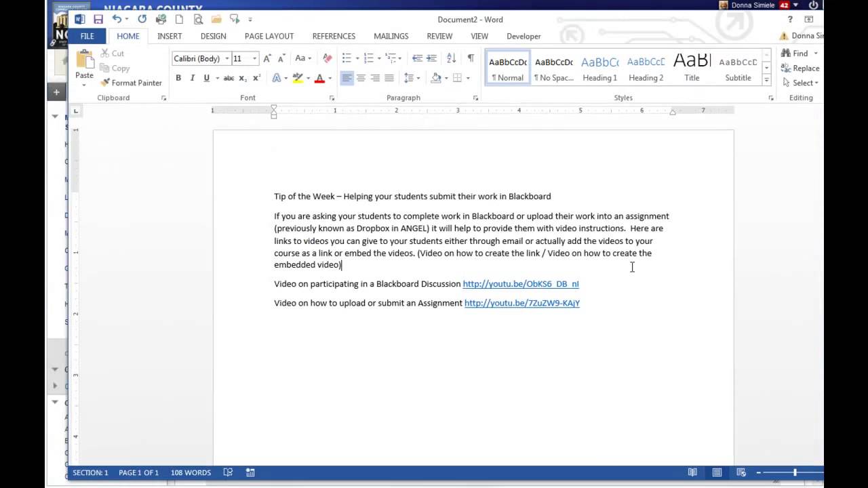Open the font name dropdown
This screenshot has height=488, width=868.
pyautogui.click(x=227, y=58)
